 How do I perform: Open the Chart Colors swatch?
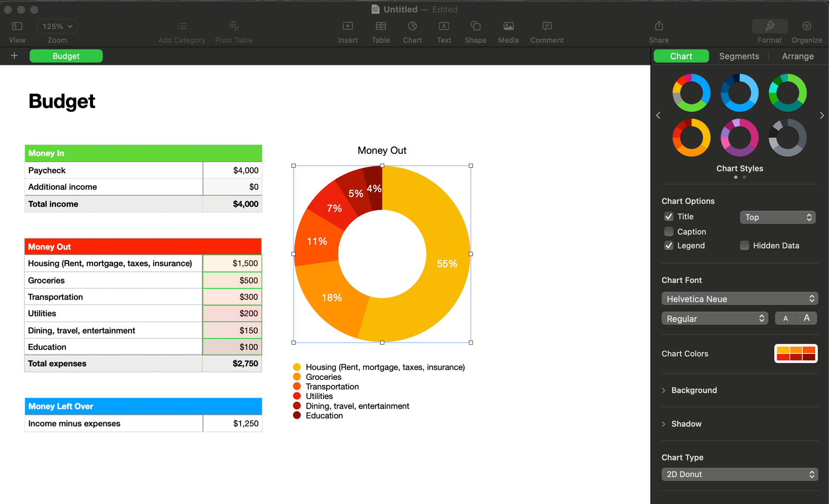point(795,353)
